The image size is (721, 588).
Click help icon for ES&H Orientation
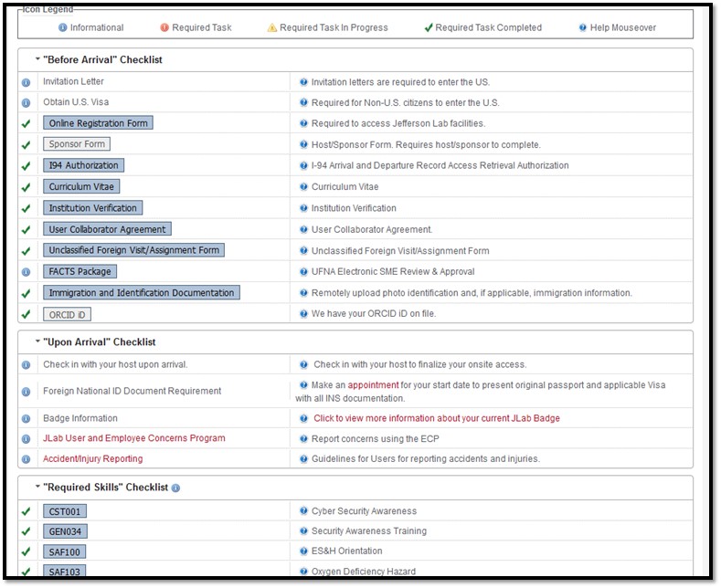tap(303, 551)
